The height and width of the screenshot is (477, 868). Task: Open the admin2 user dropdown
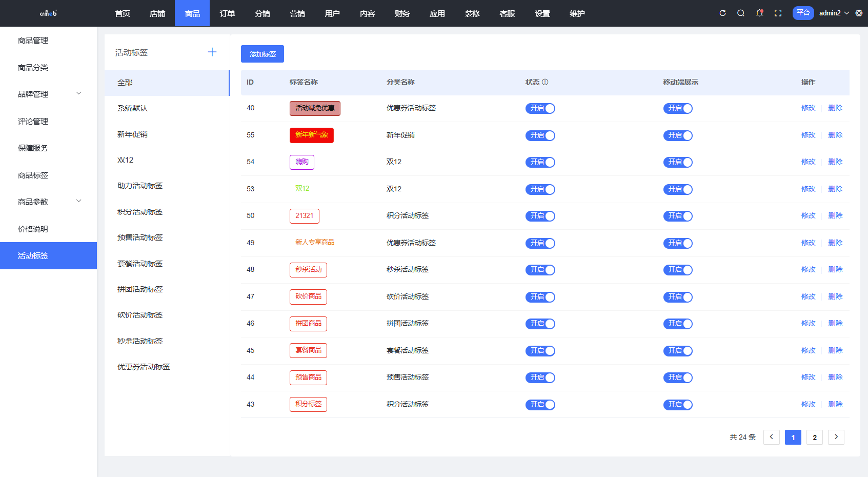[x=834, y=13]
